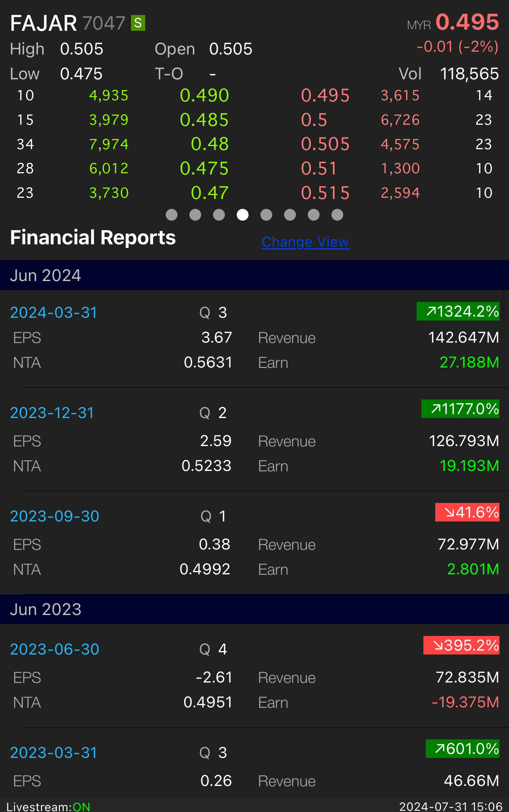The image size is (509, 812).
Task: Tap the volume value 118,565
Action: tap(470, 74)
